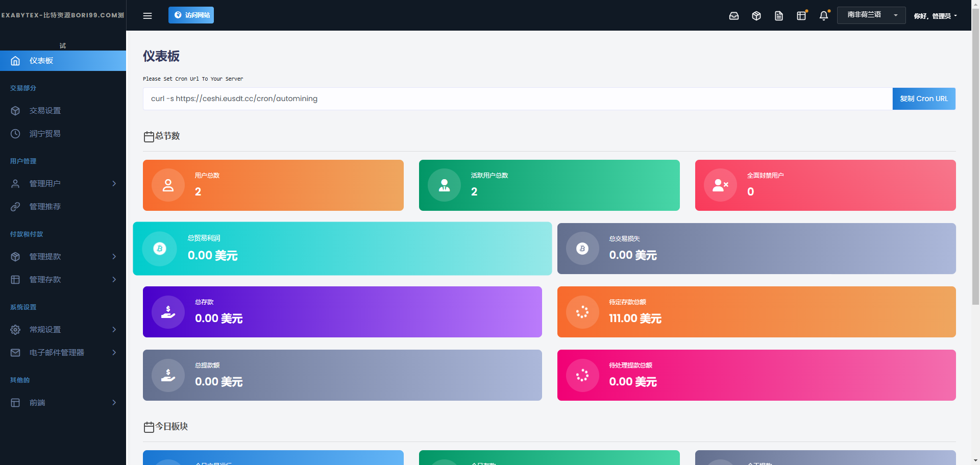Click the 仪表板 page heading
This screenshot has height=465, width=980.
coord(161,56)
